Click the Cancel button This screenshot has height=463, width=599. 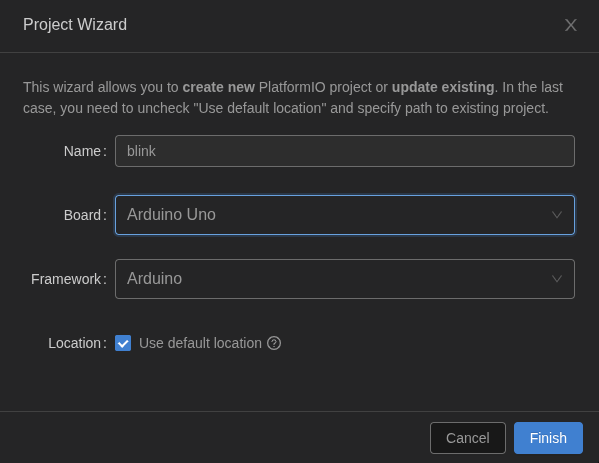pos(468,438)
